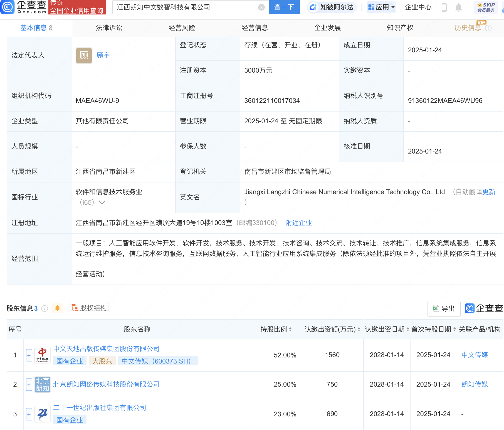
Task: Click 中文传媒（600373.SH）stock tag
Action: click(x=158, y=361)
